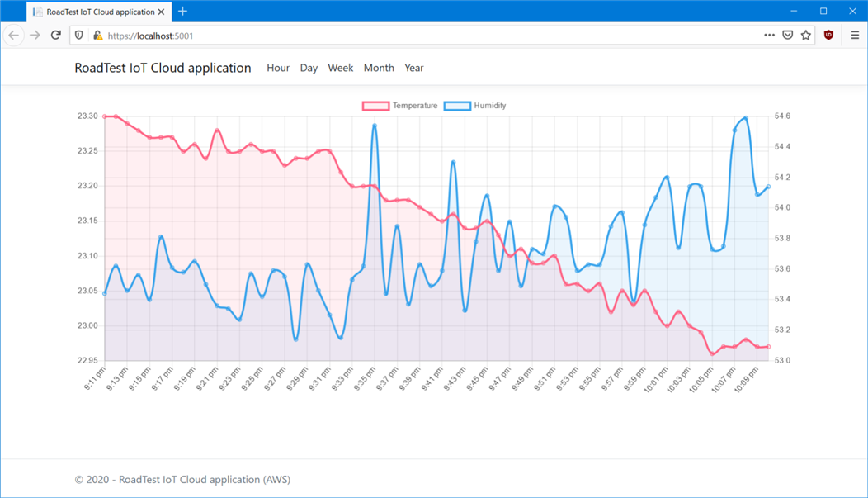Reload the page with the refresh icon
This screenshot has width=868, height=498.
56,36
